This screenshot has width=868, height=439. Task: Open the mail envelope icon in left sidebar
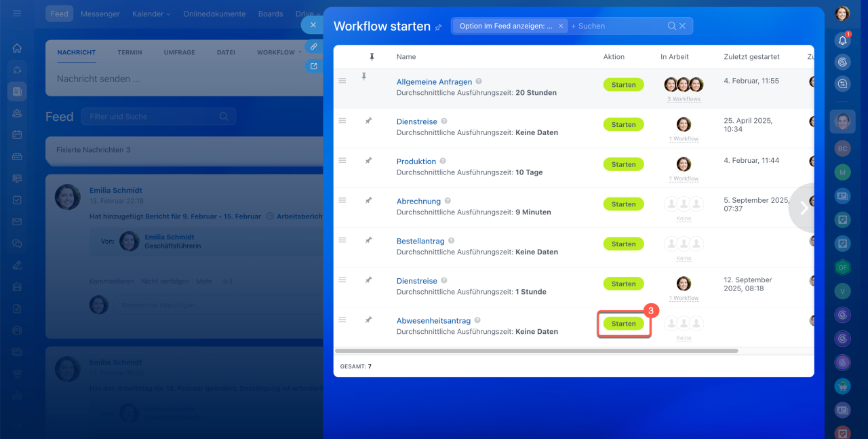pos(17,222)
